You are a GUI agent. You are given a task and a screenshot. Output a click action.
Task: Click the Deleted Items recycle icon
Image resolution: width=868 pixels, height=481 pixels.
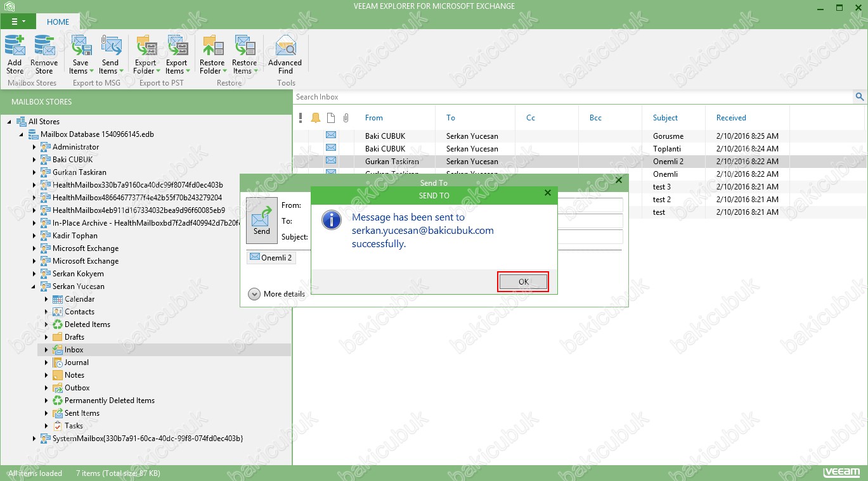tap(58, 324)
